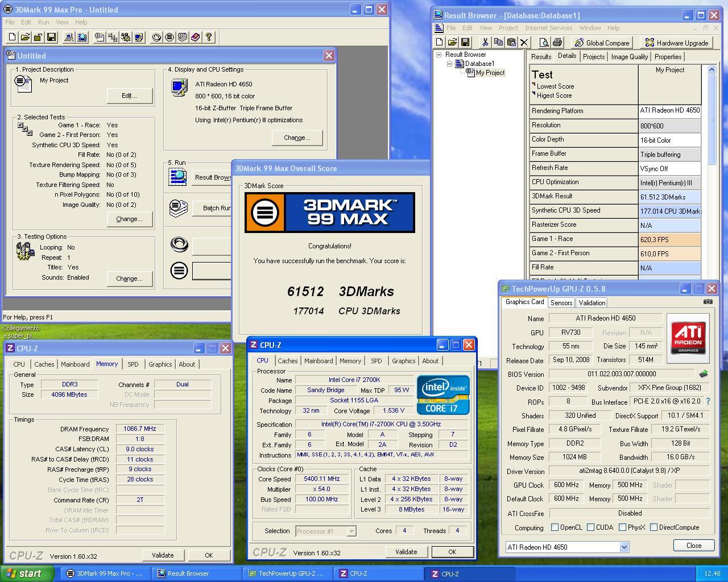Click Validate button in front CPU-Z window

[x=406, y=552]
